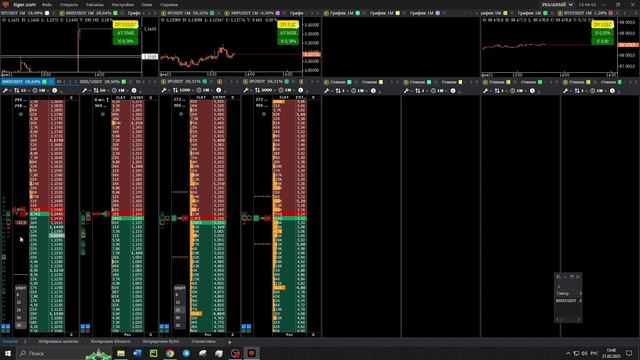Screen dimensions: 640x360
Task: Click BNXUSDT row in the Тикер window
Action: (568, 301)
